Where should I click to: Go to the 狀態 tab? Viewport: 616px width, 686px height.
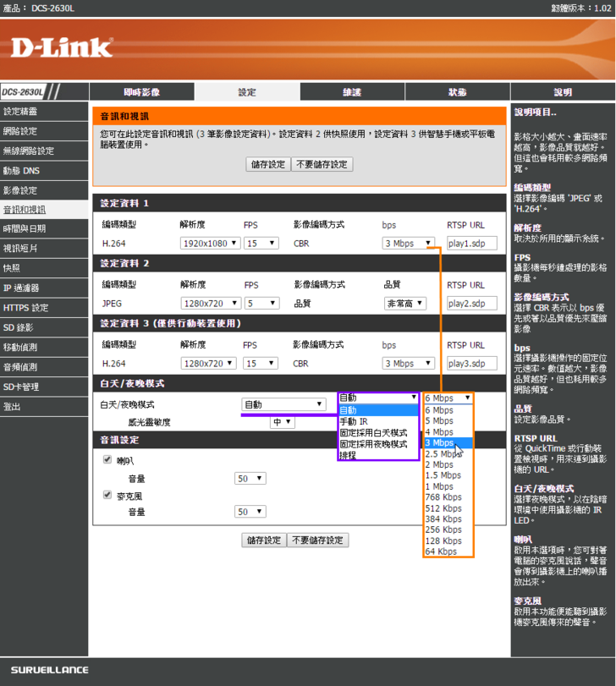457,92
